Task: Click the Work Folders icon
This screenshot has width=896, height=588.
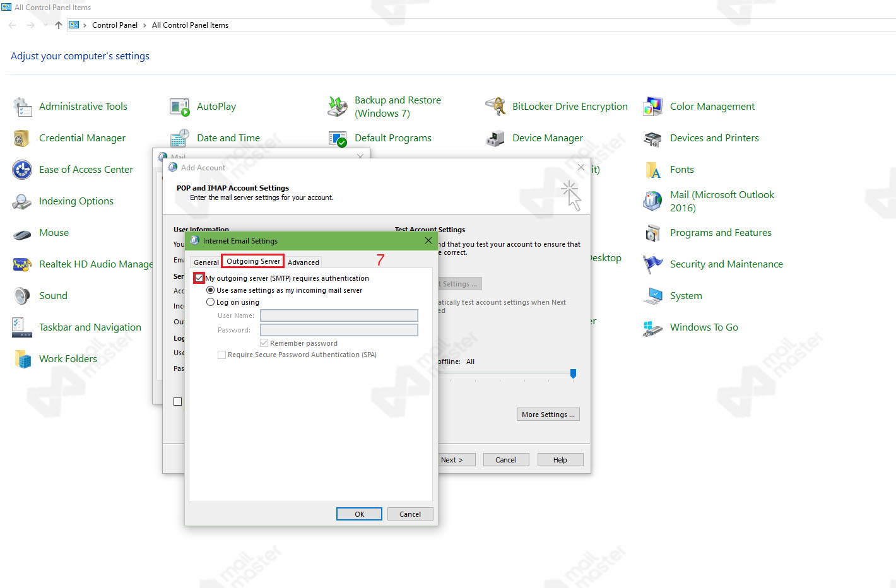Action: [x=23, y=359]
